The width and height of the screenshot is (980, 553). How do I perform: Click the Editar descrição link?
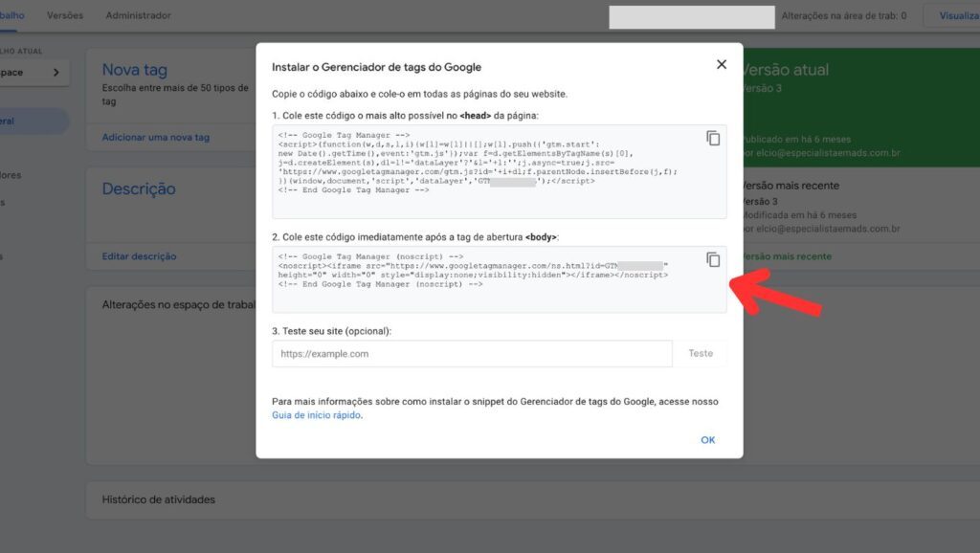(x=139, y=256)
